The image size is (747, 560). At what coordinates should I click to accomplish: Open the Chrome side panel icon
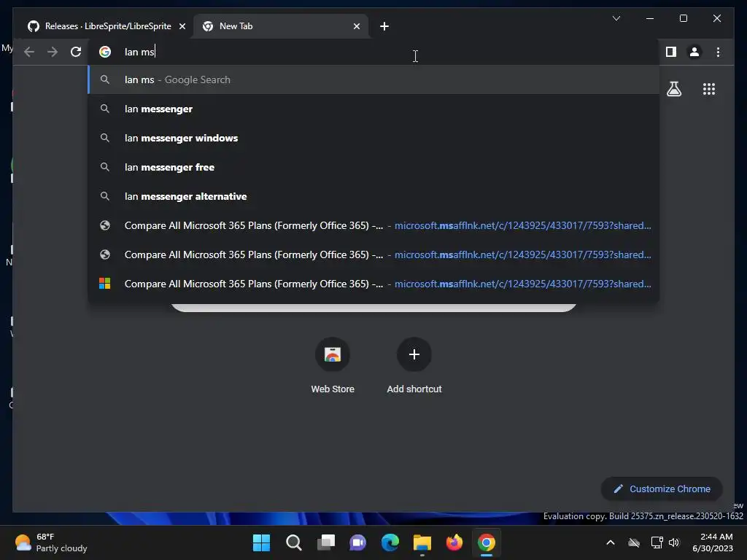click(x=671, y=52)
